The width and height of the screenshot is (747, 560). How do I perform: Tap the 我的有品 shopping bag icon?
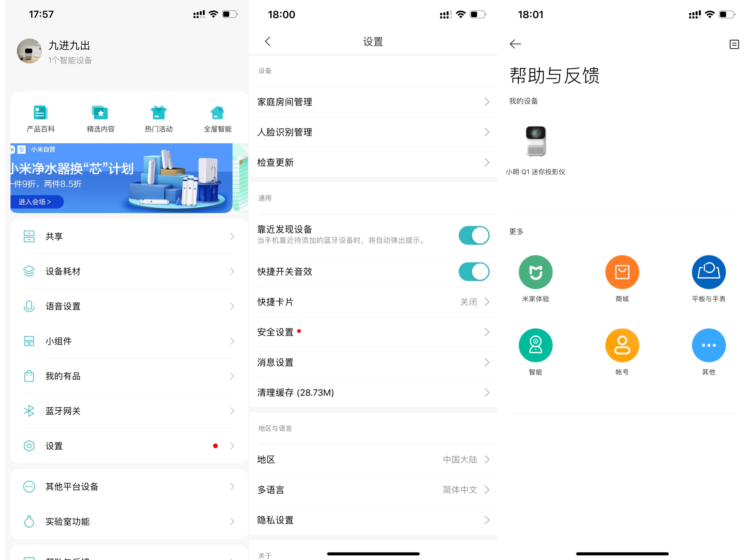click(x=29, y=376)
